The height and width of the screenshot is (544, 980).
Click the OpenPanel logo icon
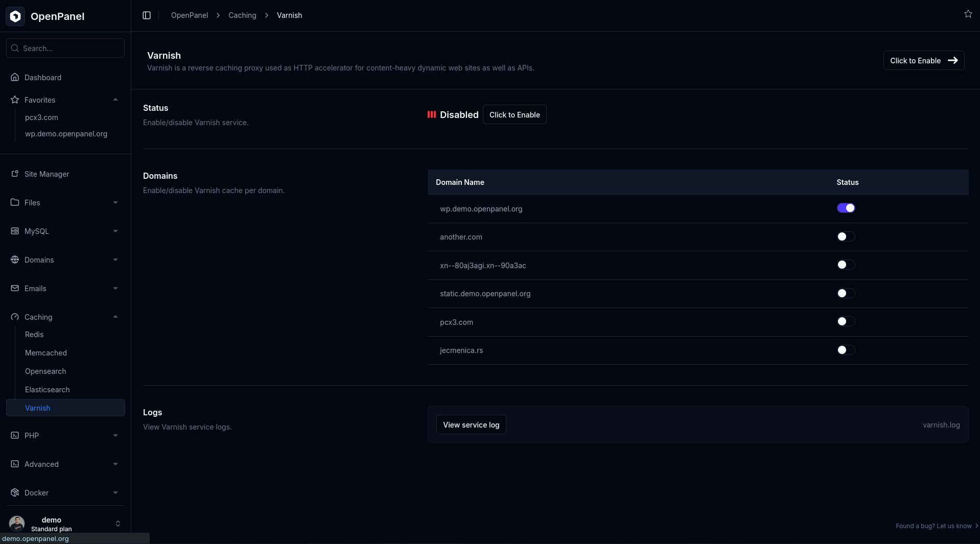click(15, 16)
